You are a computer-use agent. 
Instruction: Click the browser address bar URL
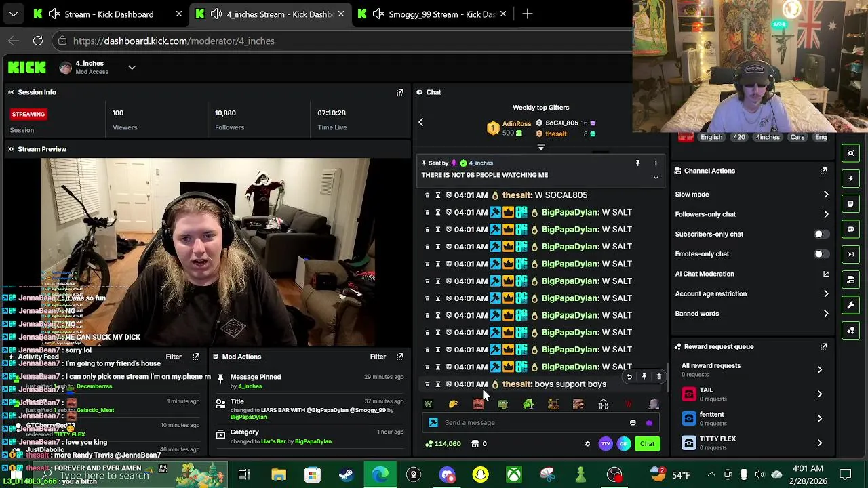pyautogui.click(x=174, y=41)
